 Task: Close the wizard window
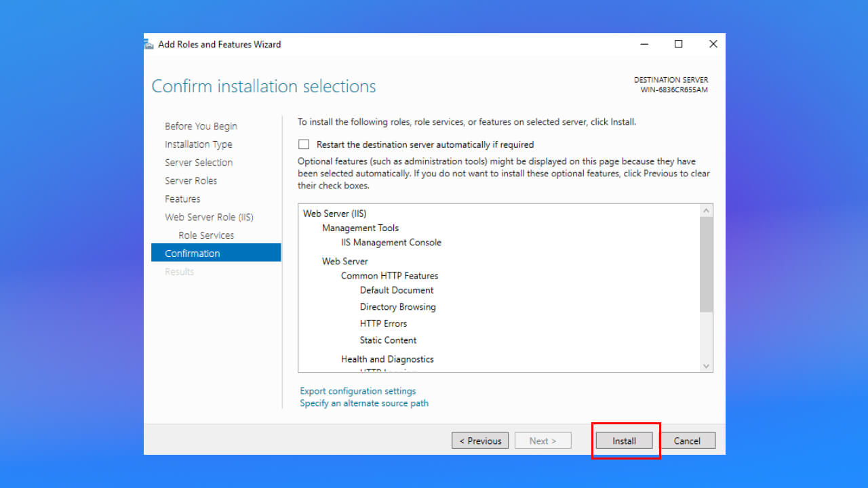[x=713, y=44]
